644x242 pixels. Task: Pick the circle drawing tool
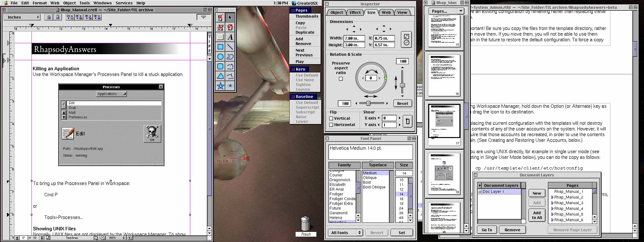[220, 57]
